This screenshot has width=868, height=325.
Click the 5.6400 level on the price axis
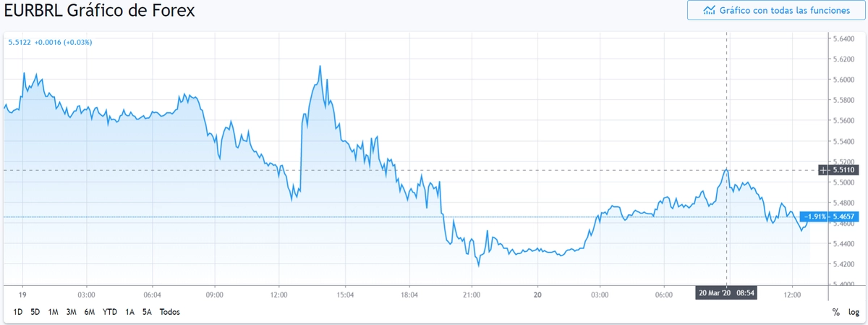pos(844,38)
